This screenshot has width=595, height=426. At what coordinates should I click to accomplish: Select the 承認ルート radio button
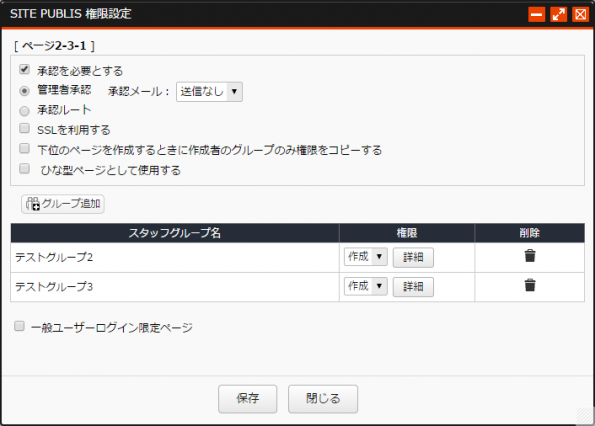pos(24,111)
